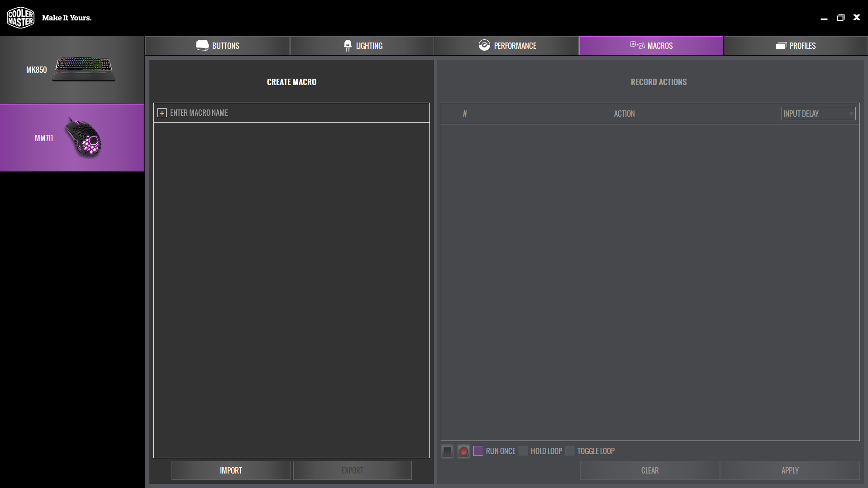
Task: Go to the Profiles tab
Action: pyautogui.click(x=796, y=46)
